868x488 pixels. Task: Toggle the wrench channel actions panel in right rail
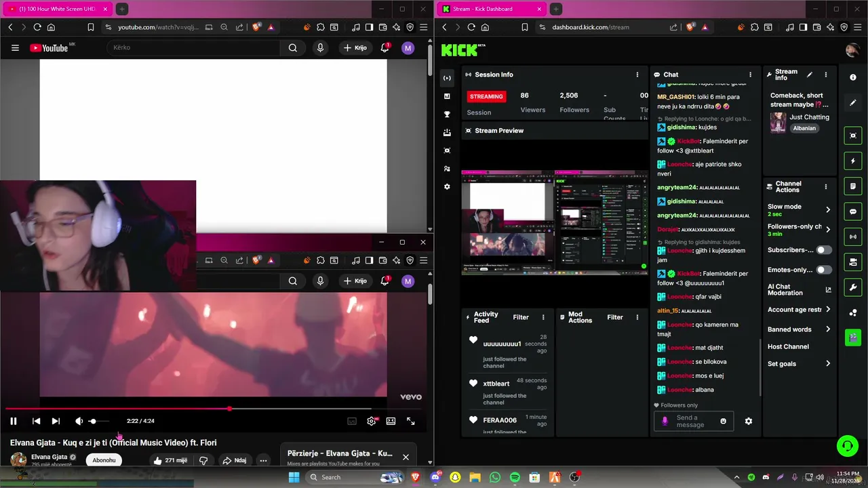[853, 287]
